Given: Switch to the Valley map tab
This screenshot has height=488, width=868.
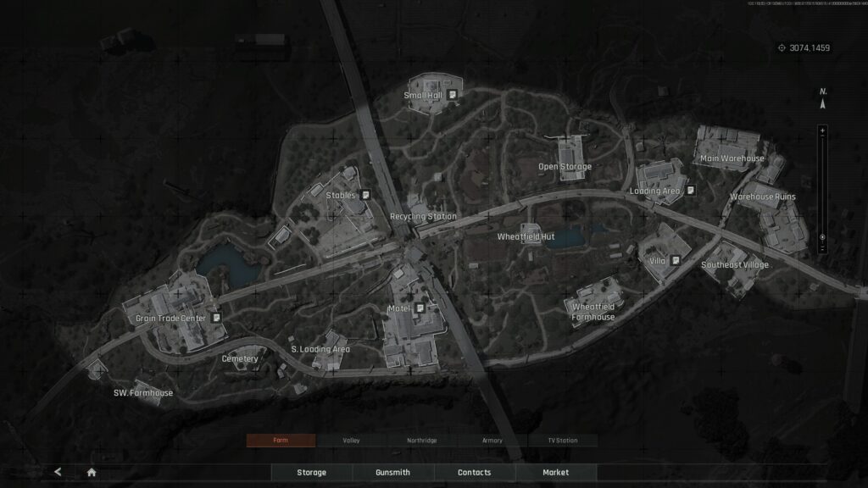Looking at the screenshot, I should [x=351, y=441].
